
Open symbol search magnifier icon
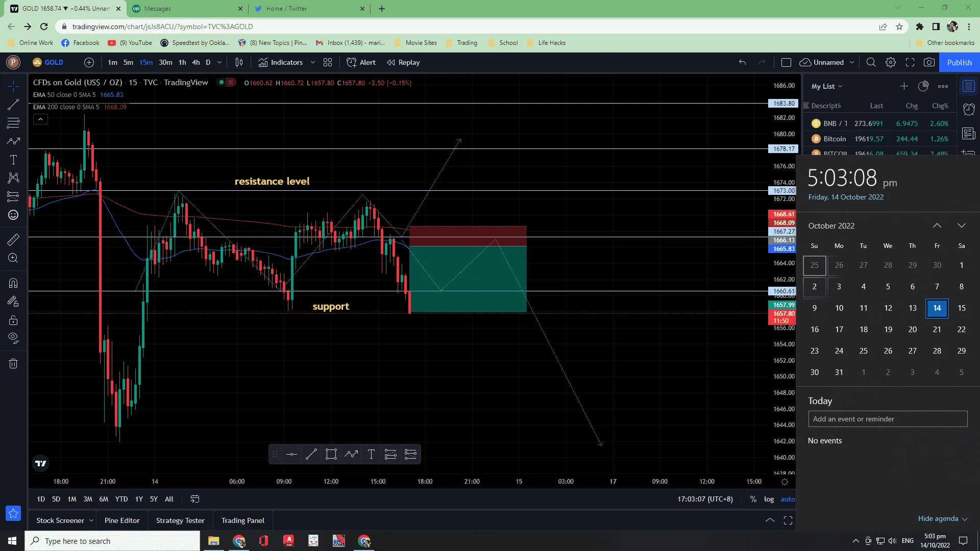coord(871,62)
